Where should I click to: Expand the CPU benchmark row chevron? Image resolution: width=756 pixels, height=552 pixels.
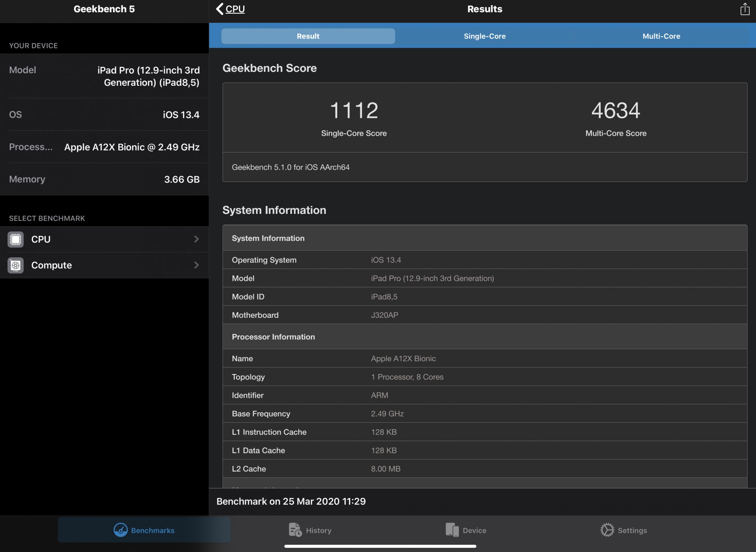point(196,239)
